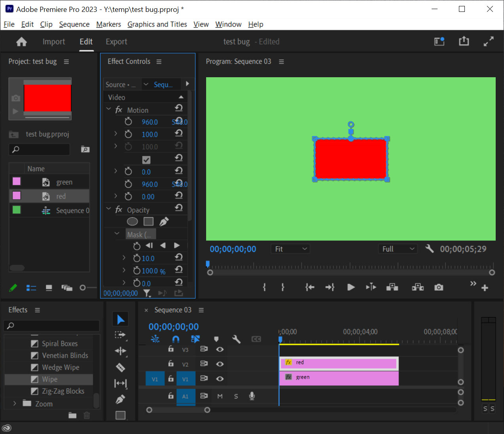Click the pink label swatch next to green clip

pos(16,181)
